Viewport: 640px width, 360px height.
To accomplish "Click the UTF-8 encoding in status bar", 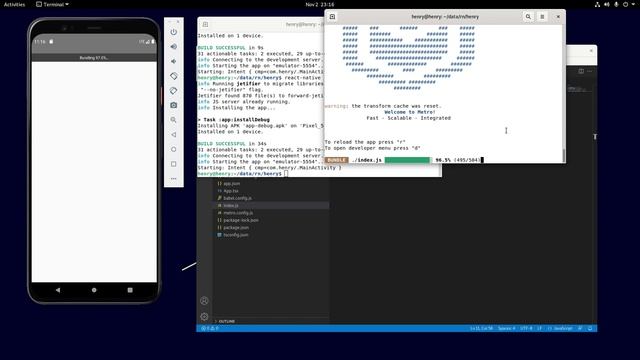I will click(x=526, y=329).
